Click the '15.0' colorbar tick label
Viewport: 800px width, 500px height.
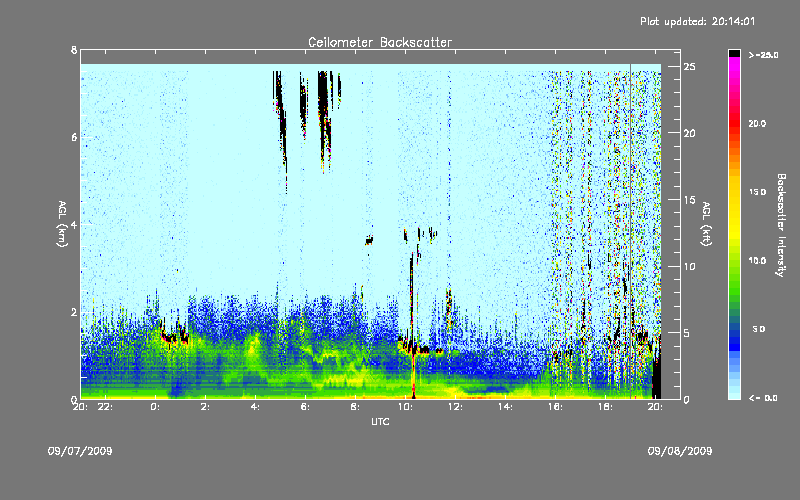tap(757, 192)
